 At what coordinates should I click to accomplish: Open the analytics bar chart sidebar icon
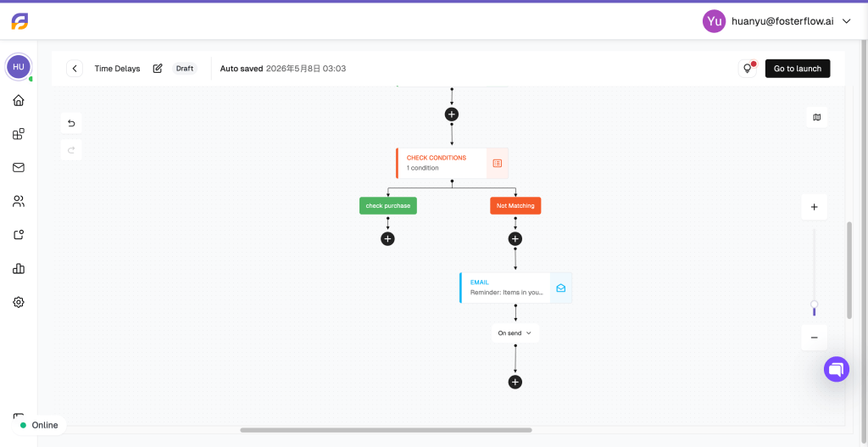[19, 269]
